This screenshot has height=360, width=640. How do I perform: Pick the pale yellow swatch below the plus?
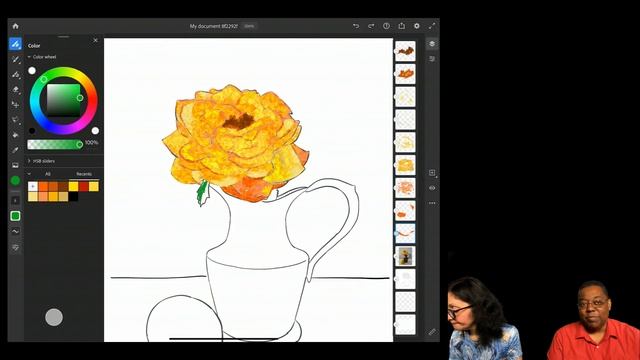(x=33, y=196)
